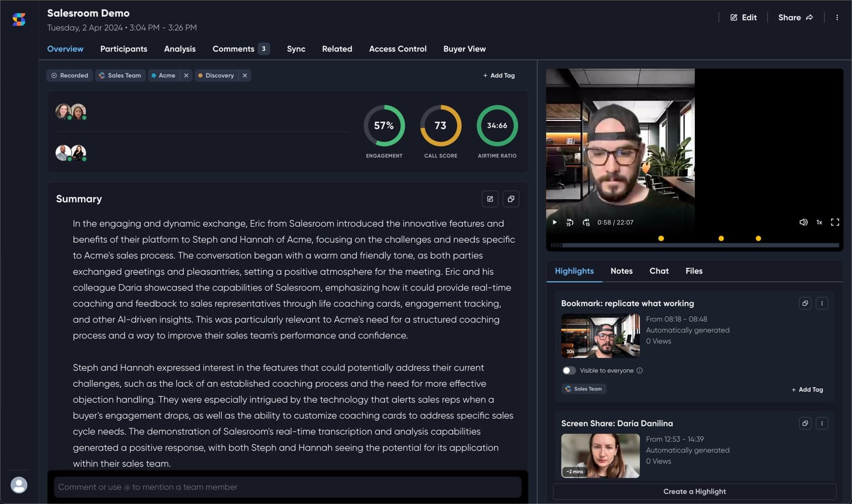Add a tag to the meeting
852x504 pixels.
[x=499, y=75]
